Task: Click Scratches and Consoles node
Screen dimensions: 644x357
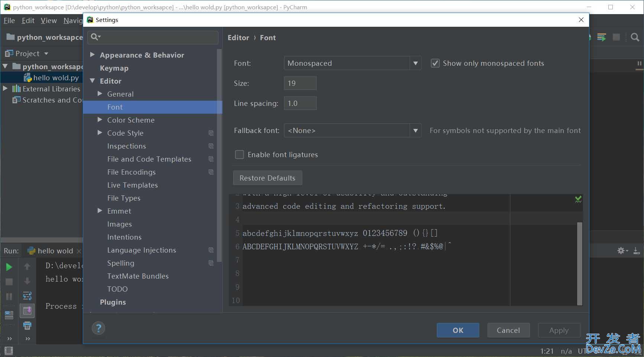Action: point(47,100)
